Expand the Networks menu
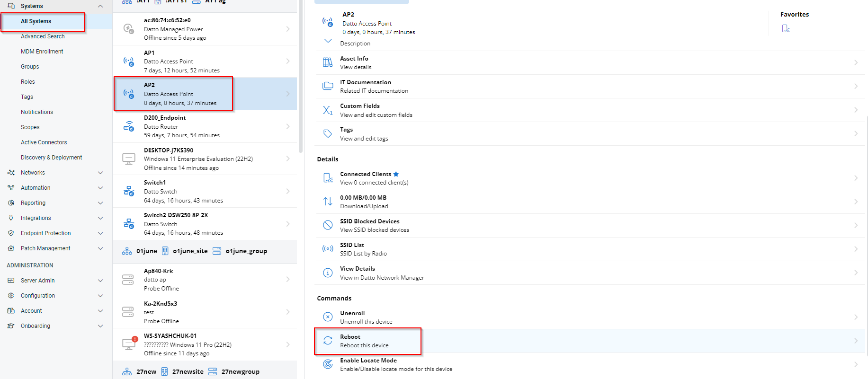Viewport: 868px width, 379px height. coord(100,173)
